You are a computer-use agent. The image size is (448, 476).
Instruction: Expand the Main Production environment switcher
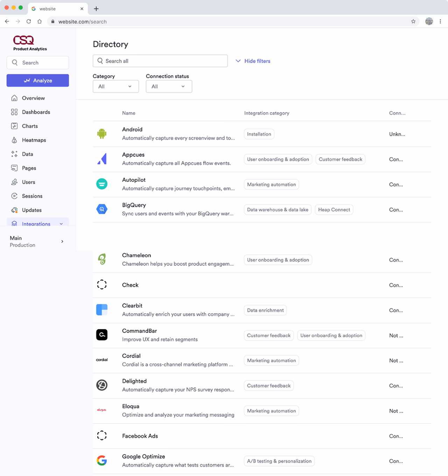click(38, 241)
